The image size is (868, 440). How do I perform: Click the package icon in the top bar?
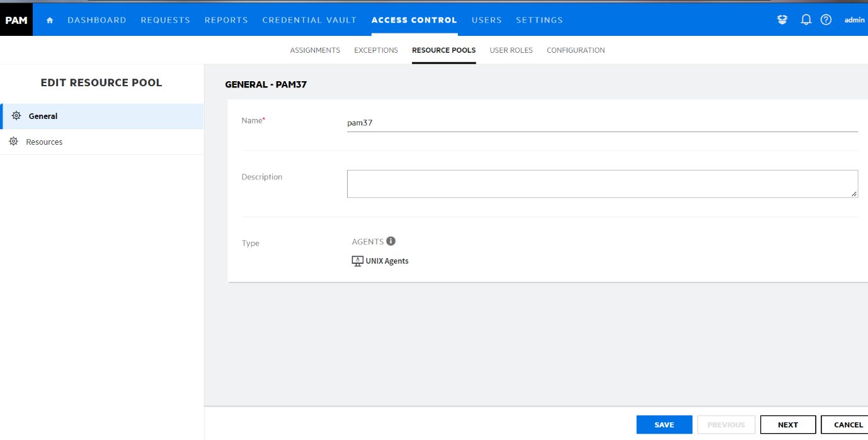(782, 20)
